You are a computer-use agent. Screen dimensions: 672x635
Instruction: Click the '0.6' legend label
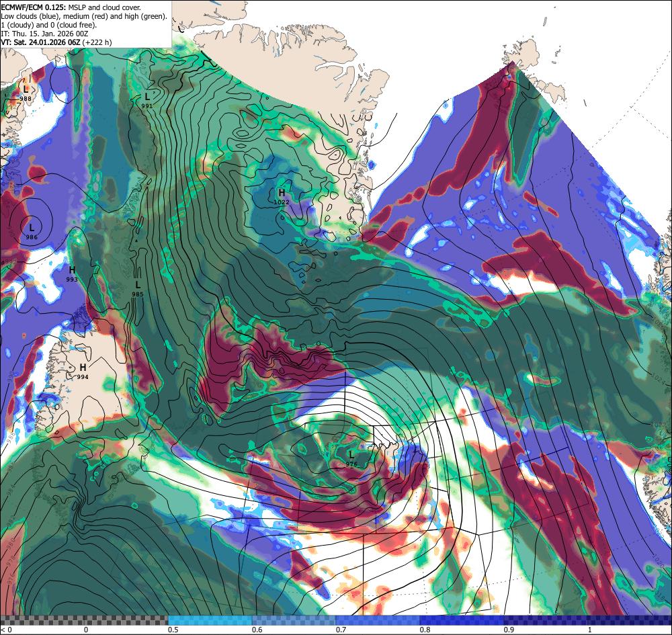(x=257, y=630)
